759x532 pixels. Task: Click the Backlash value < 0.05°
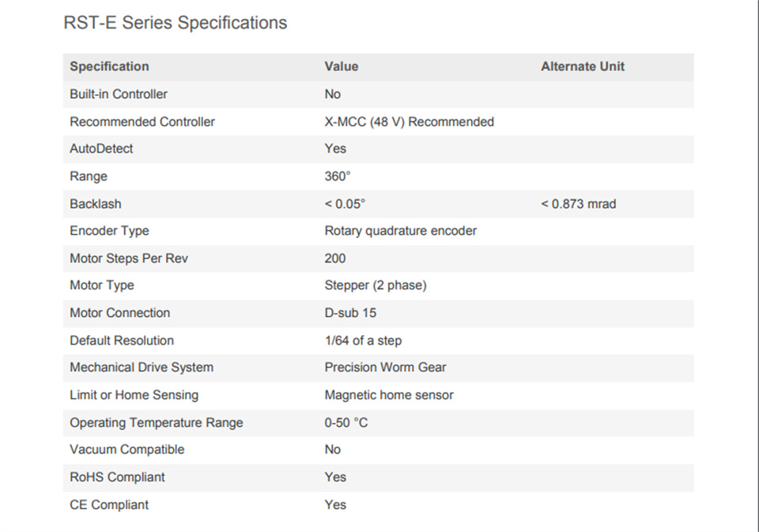coord(345,204)
